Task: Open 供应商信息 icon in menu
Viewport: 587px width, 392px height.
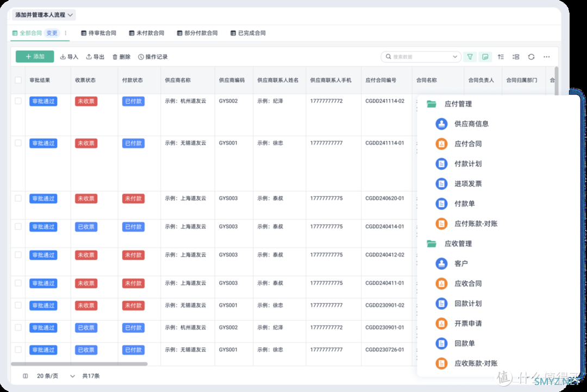Action: click(441, 124)
